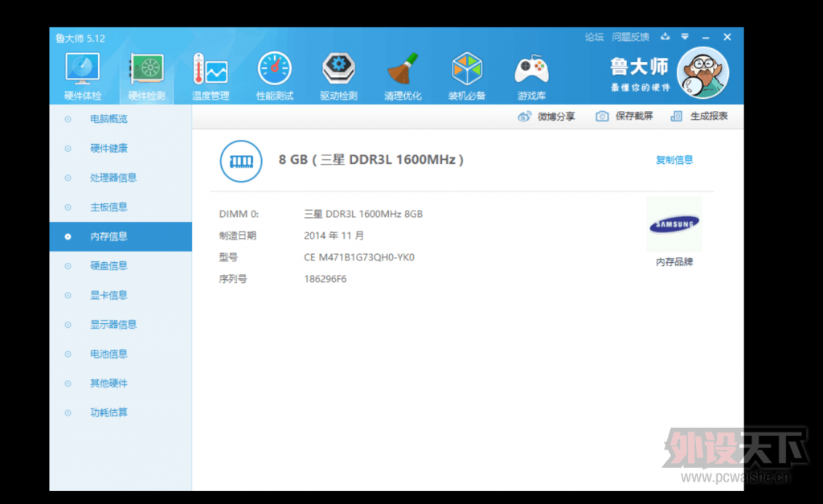Open 驱动检测 driver detection icon
The image size is (823, 504).
338,76
